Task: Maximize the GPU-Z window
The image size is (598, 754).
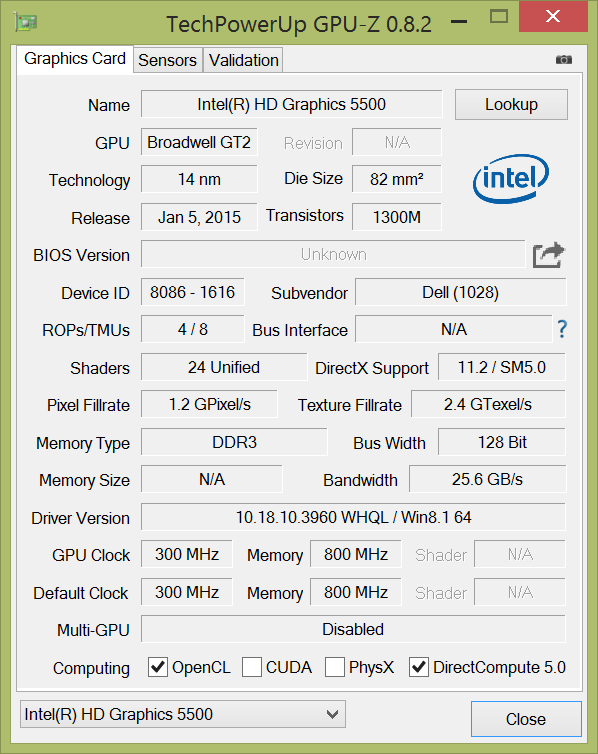Action: point(498,17)
